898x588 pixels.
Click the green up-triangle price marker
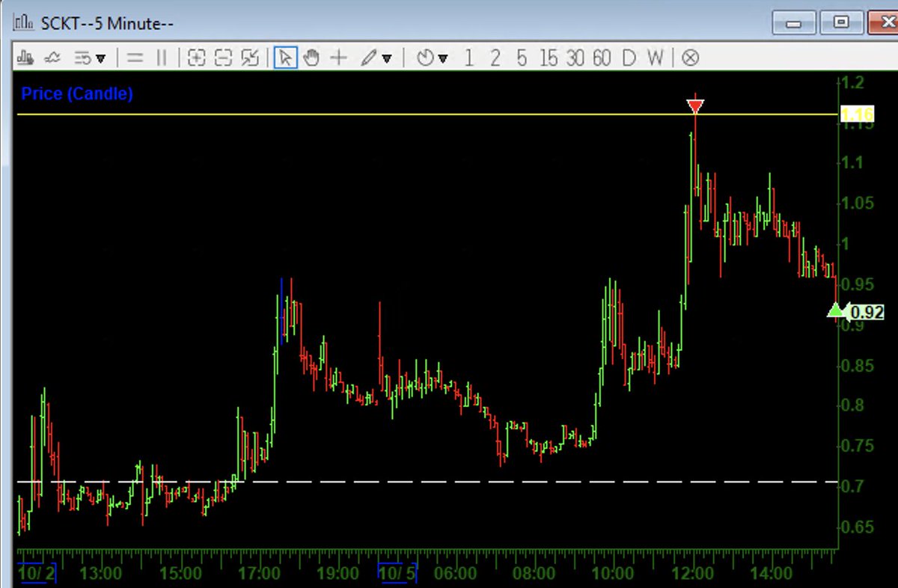tap(835, 310)
